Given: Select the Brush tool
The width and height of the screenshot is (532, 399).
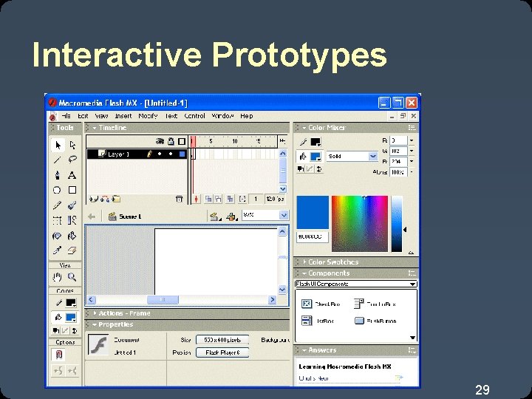Looking at the screenshot, I should click(72, 205).
